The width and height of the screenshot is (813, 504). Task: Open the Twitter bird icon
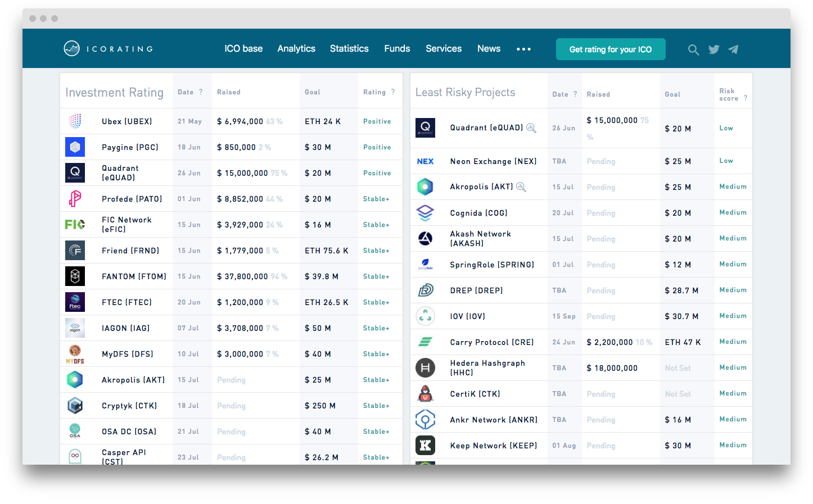[x=714, y=49]
